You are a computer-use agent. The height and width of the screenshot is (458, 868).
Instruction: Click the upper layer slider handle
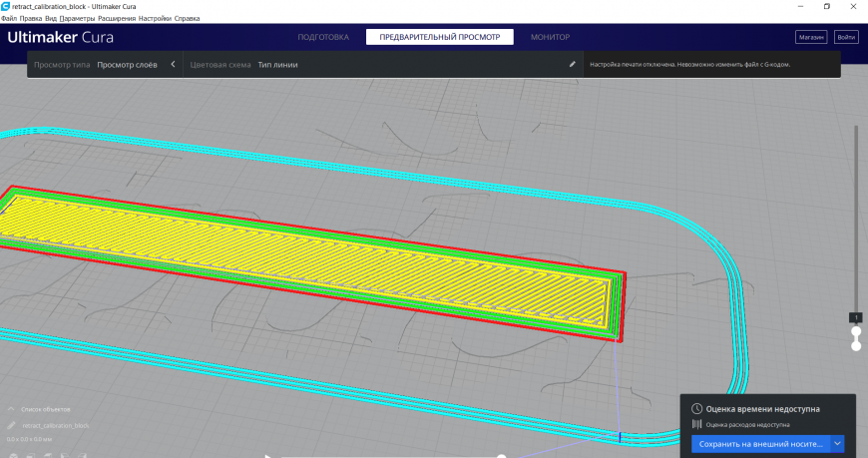point(856,331)
